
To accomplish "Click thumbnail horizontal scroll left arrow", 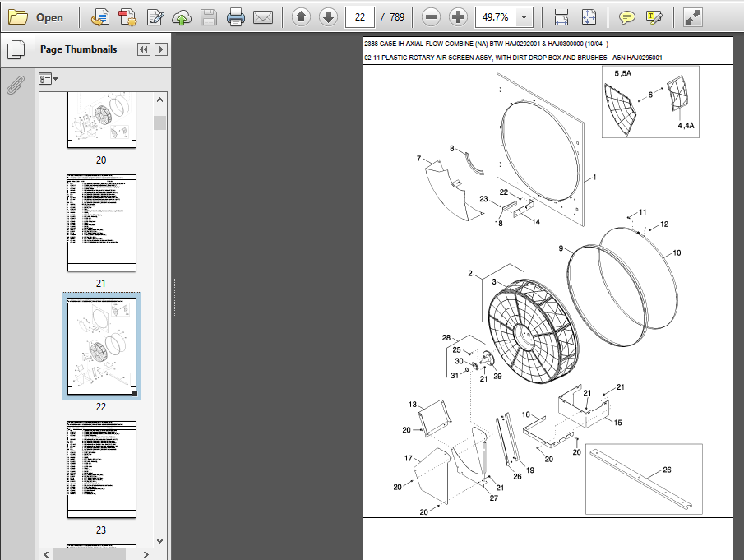I will 46,554.
